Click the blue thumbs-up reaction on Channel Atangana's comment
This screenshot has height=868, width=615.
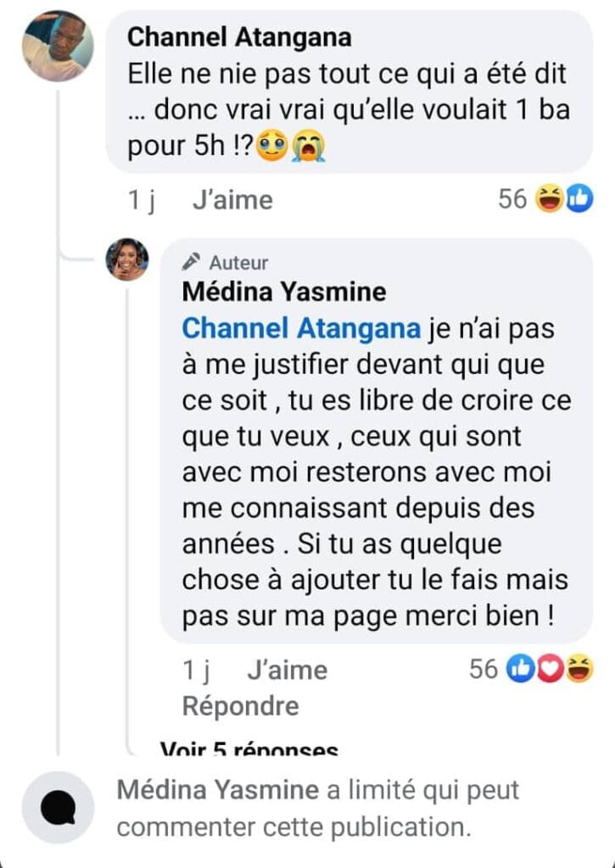[578, 200]
